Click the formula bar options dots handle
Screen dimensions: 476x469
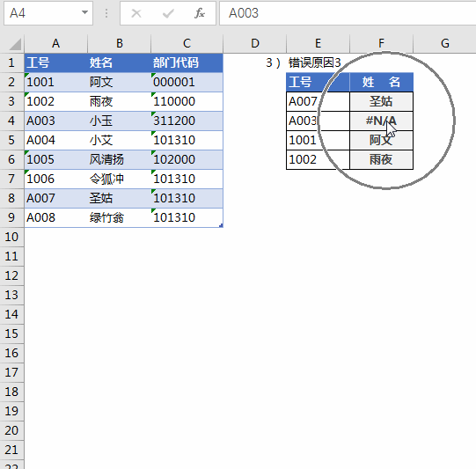coord(106,13)
